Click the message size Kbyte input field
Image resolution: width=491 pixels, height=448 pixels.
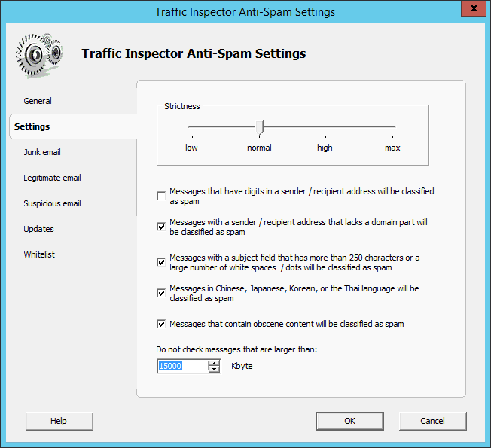[181, 366]
